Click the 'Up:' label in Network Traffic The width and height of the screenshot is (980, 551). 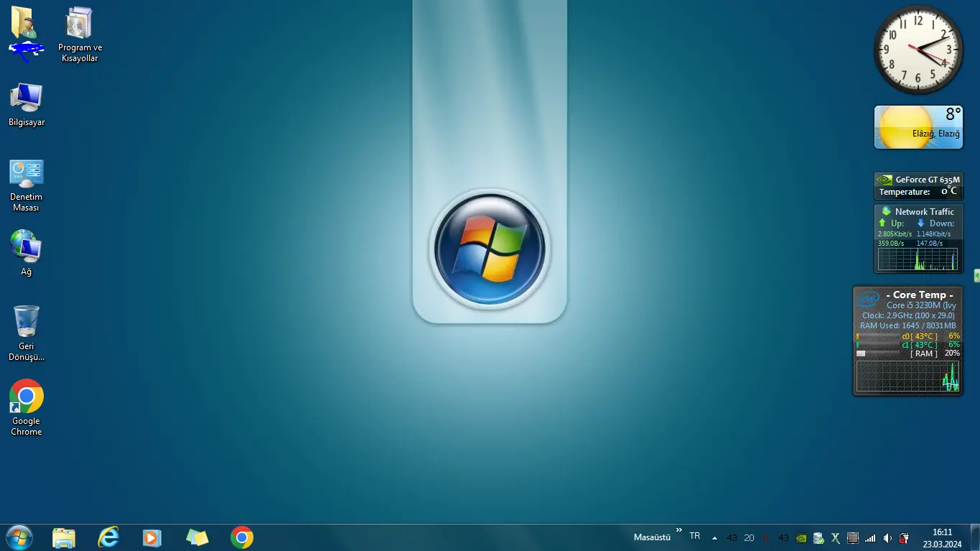(897, 223)
